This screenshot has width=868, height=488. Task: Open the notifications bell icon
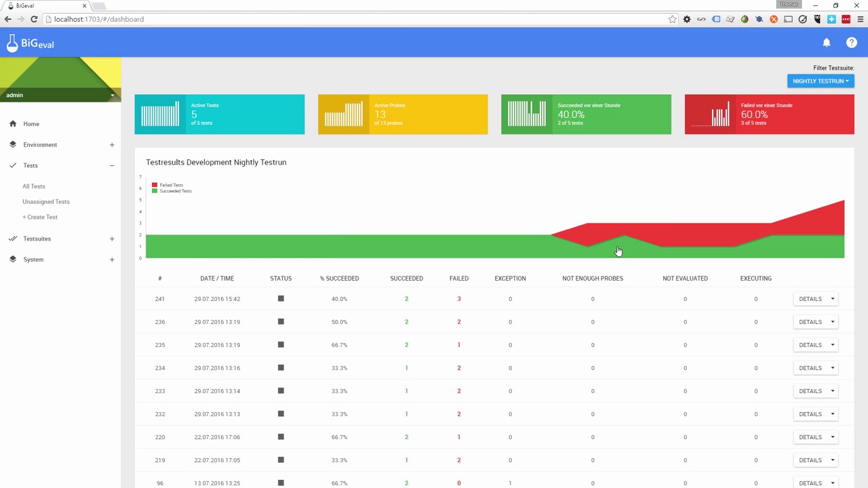(826, 43)
